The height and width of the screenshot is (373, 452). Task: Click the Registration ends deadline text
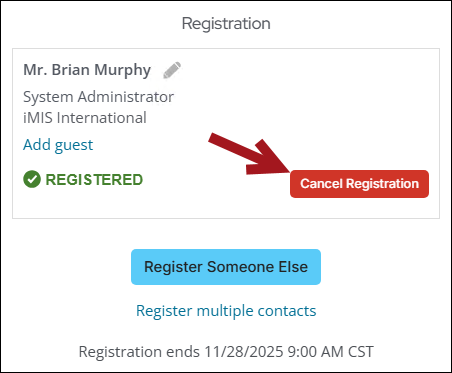click(x=226, y=352)
